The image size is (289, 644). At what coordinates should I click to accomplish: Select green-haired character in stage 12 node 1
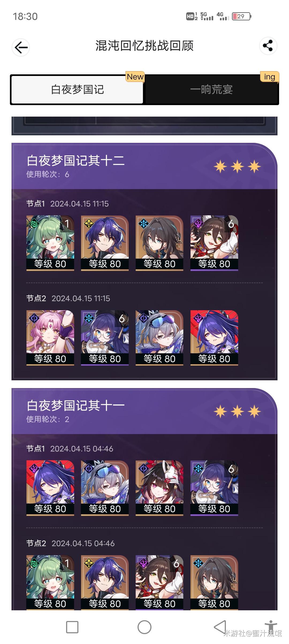click(50, 243)
